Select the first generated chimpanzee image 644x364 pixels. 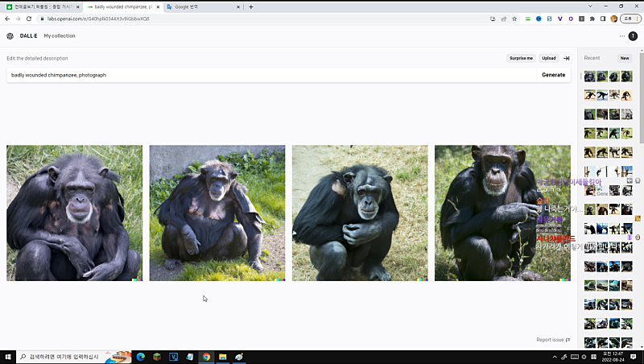tap(74, 213)
